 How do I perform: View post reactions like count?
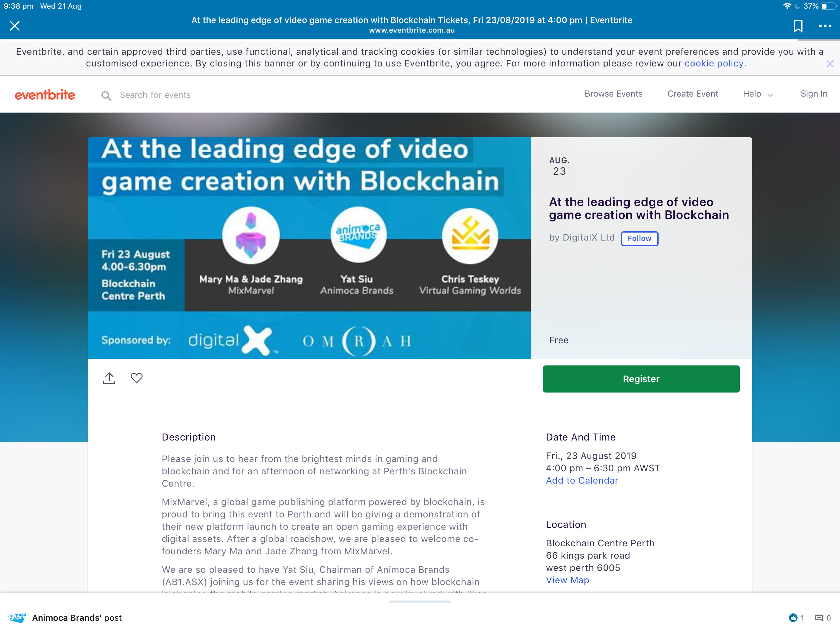tap(796, 617)
